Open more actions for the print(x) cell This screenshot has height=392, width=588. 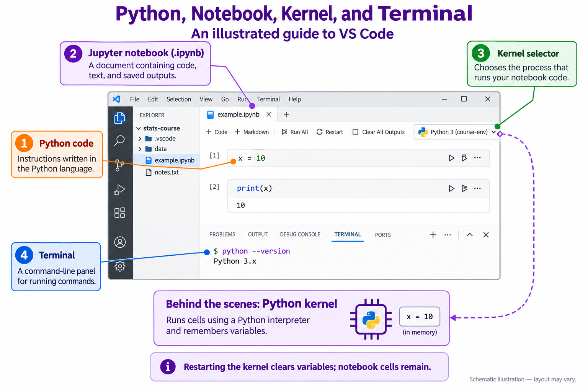pyautogui.click(x=477, y=188)
